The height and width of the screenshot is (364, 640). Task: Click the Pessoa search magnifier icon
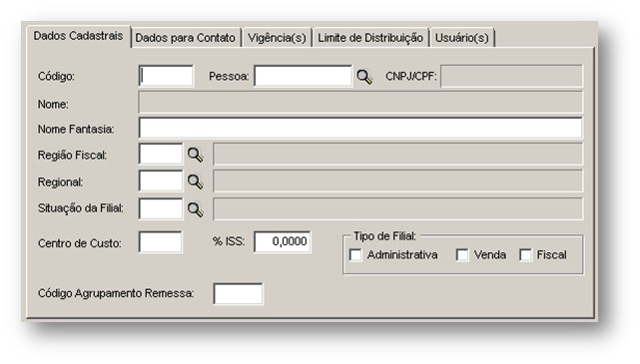click(364, 77)
